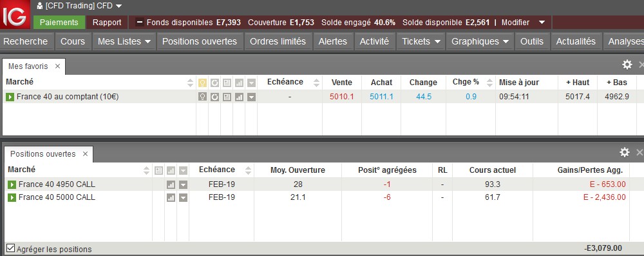Click the account user icon beside CFD Trading
The image size is (644, 256).
point(39,6)
